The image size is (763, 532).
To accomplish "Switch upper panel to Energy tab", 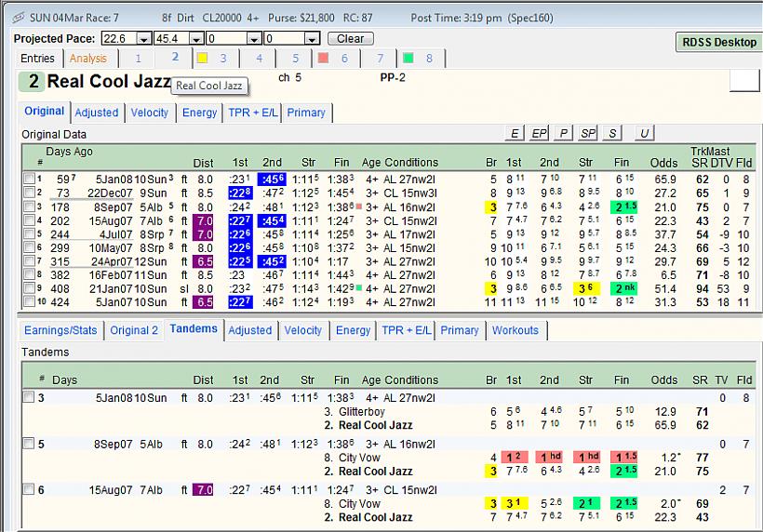I will 199,113.
